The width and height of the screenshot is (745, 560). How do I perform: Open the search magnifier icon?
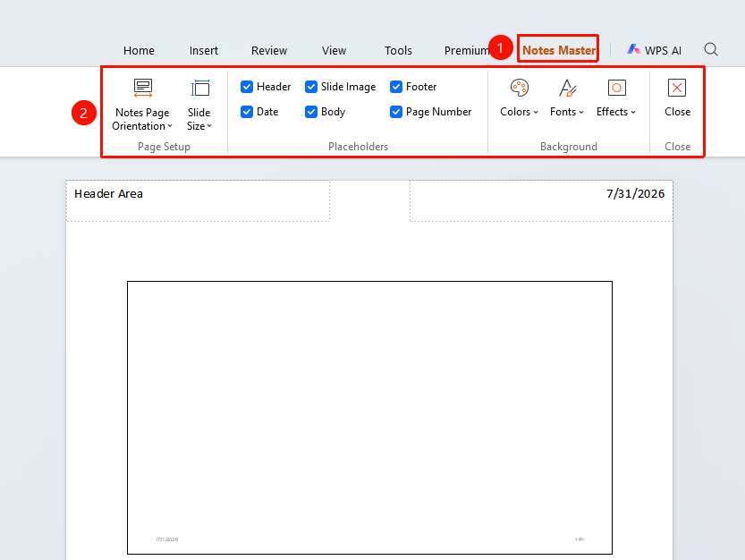pyautogui.click(x=711, y=49)
